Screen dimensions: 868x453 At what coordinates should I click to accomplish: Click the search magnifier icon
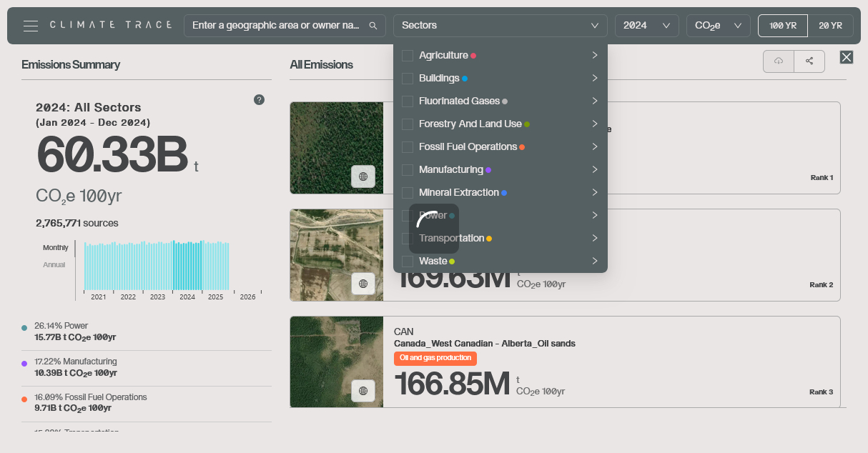pos(373,26)
